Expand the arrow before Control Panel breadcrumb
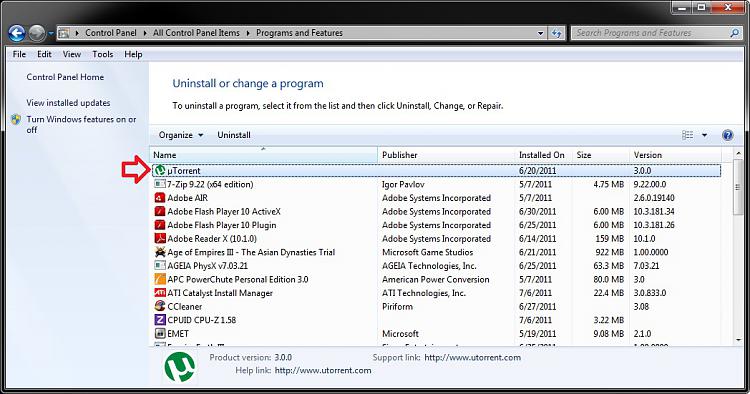 coord(77,33)
